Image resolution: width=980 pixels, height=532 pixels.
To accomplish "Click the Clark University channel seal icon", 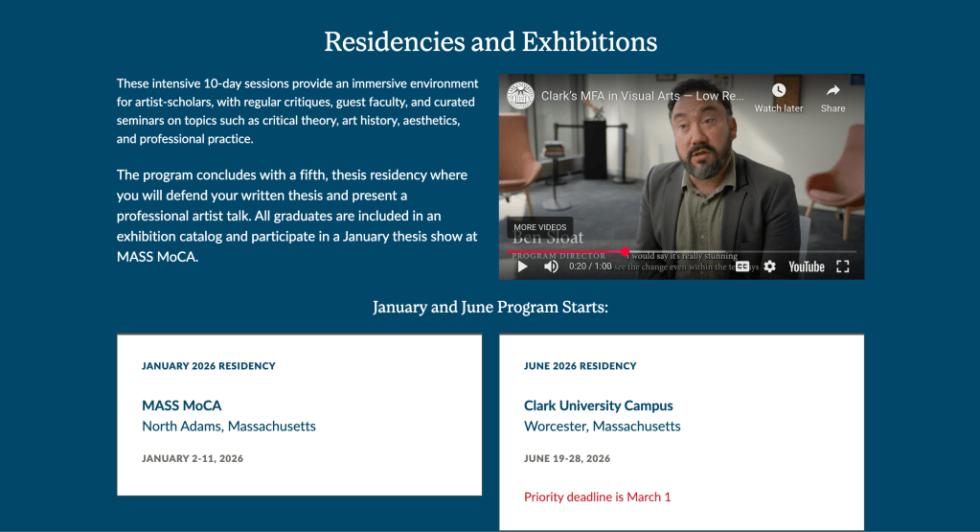I will [521, 96].
